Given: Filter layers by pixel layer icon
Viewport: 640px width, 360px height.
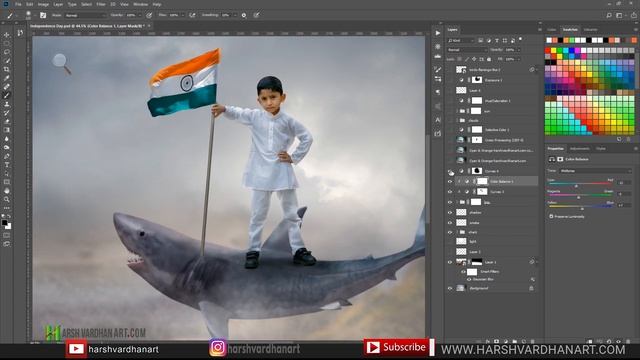Looking at the screenshot, I should (481, 40).
